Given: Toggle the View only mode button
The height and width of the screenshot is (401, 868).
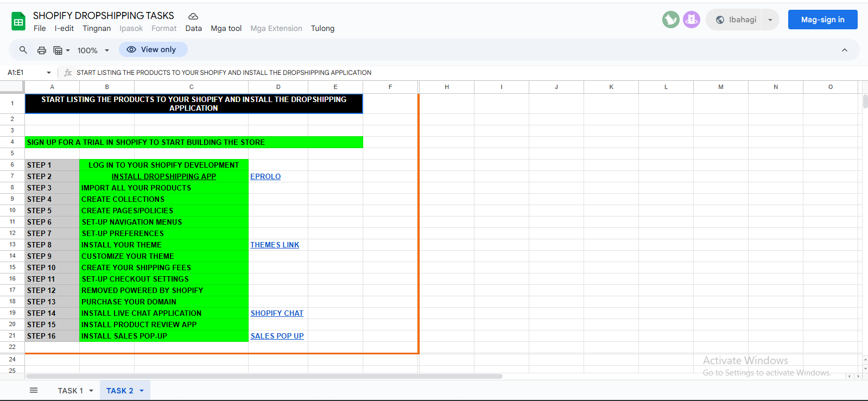Looking at the screenshot, I should (x=153, y=49).
